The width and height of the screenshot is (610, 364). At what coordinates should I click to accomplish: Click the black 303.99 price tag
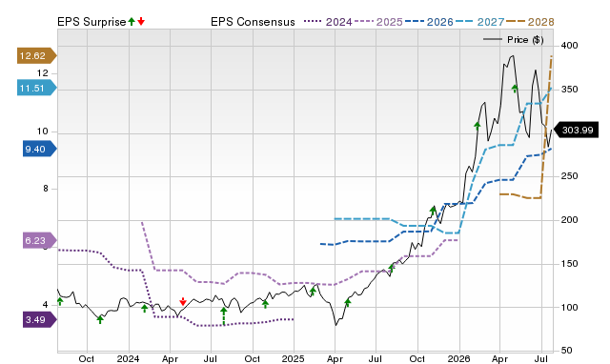tap(576, 130)
